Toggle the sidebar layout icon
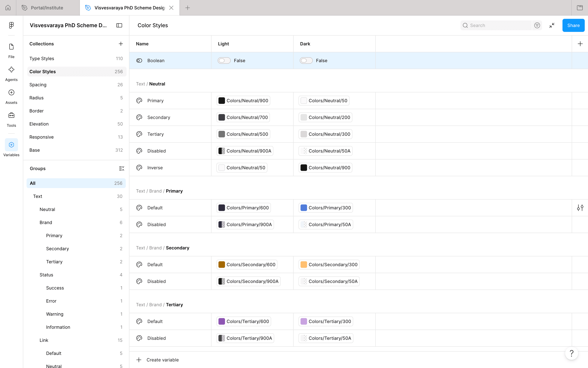This screenshot has width=588, height=368. 119,25
